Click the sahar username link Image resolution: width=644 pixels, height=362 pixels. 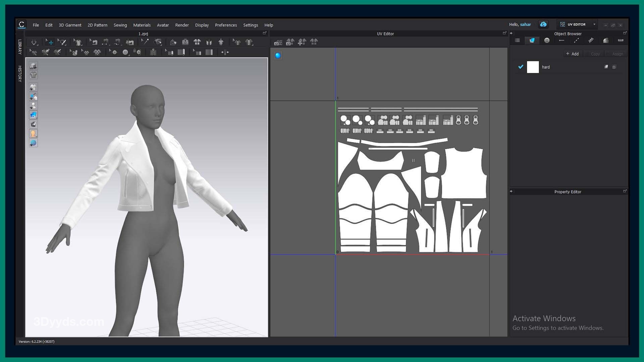[x=525, y=24]
